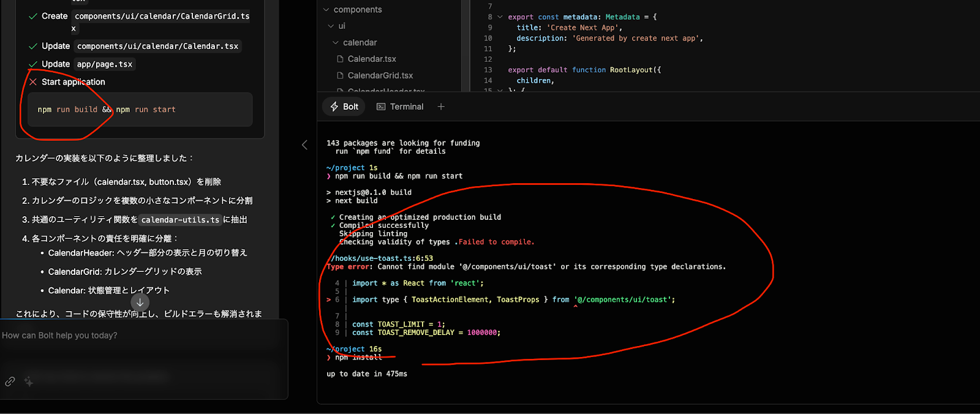This screenshot has width=980, height=414.
Task: Click the "title: 'Create Next App'" code line
Action: (570, 28)
